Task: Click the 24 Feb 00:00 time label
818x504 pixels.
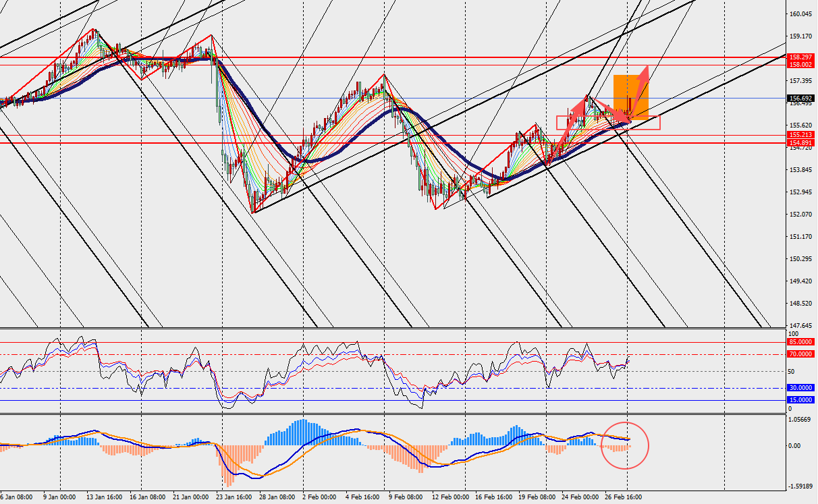Action: (x=580, y=497)
